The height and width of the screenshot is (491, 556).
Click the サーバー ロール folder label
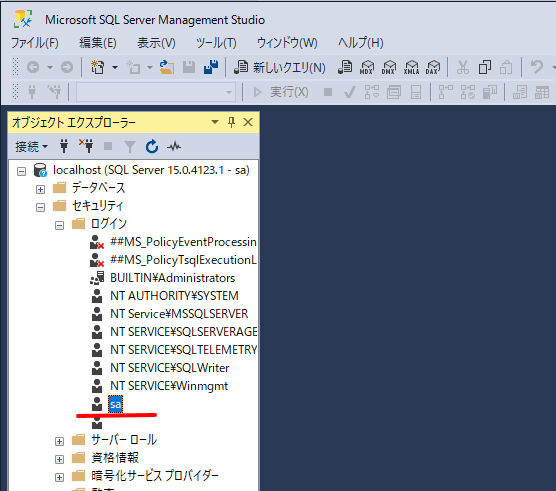[x=124, y=440]
